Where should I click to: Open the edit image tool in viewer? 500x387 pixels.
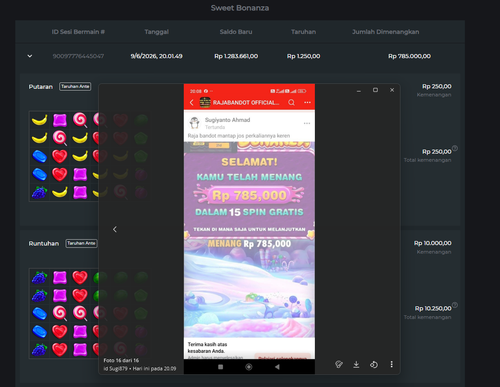tap(339, 364)
